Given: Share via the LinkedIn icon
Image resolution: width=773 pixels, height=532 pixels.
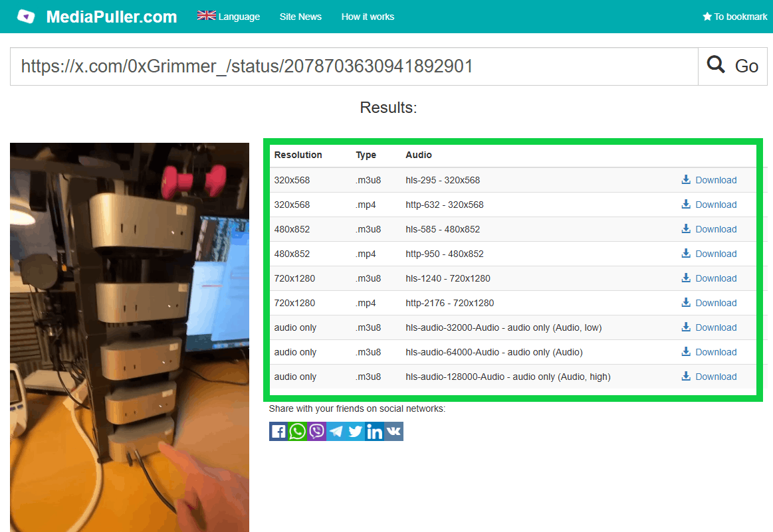Looking at the screenshot, I should (x=375, y=432).
